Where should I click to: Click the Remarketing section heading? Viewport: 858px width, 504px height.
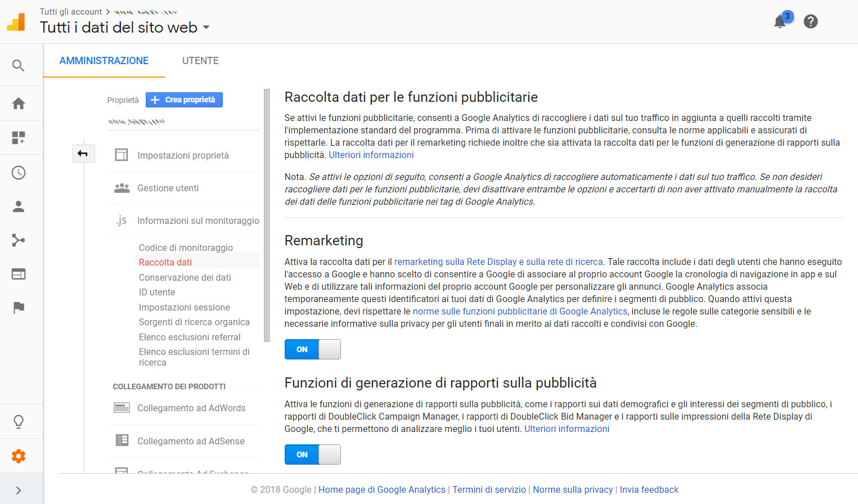324,240
